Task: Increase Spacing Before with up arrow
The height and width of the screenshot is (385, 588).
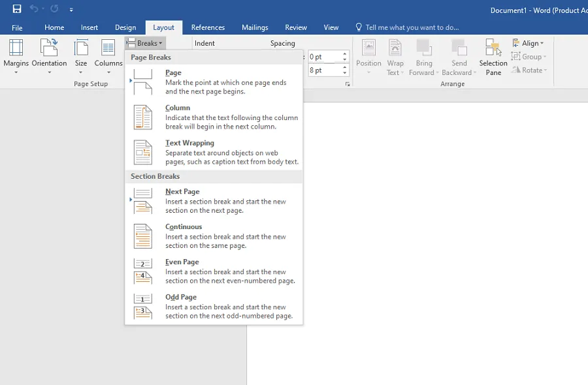Action: pyautogui.click(x=344, y=54)
